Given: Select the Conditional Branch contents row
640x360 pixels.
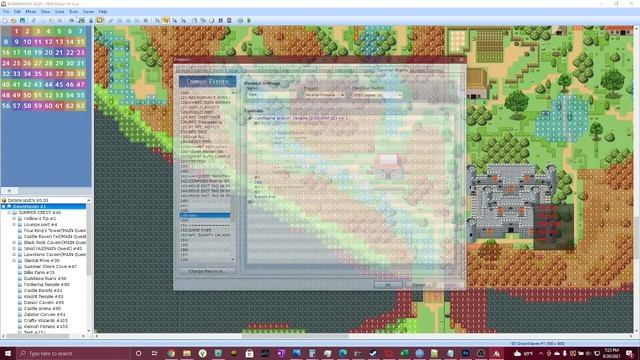Looking at the screenshot, I should click(351, 118).
